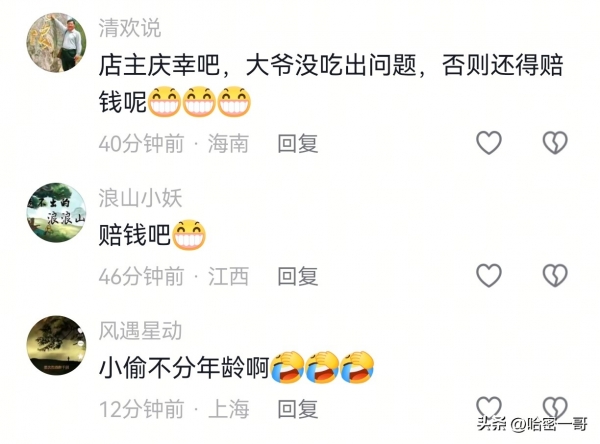Open 浪山小妖's profile avatar
The image size is (600, 444).
56,212
